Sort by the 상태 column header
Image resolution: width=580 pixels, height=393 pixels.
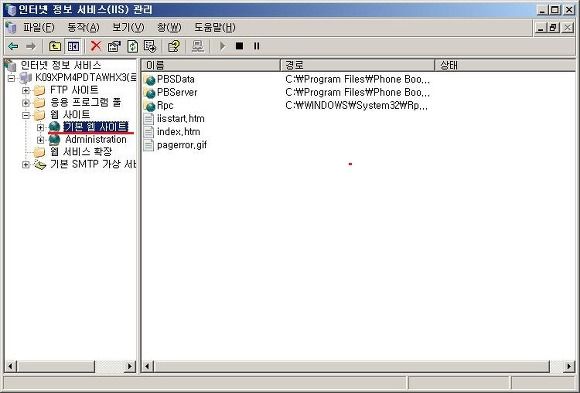click(505, 66)
